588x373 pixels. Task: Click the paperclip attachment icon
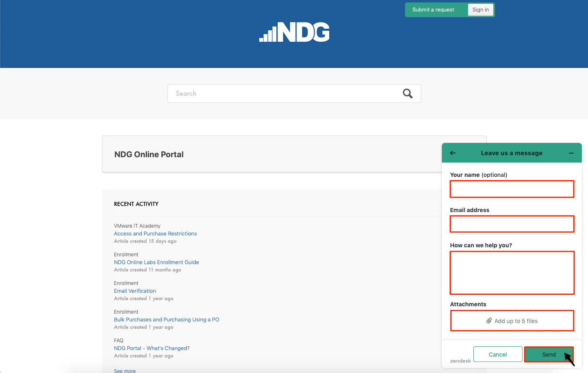pos(489,321)
